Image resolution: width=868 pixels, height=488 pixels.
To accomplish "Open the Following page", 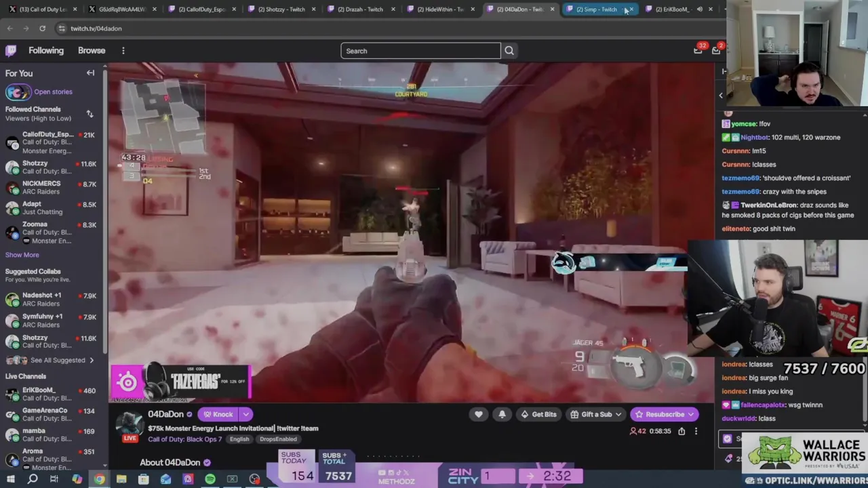I will (x=46, y=51).
